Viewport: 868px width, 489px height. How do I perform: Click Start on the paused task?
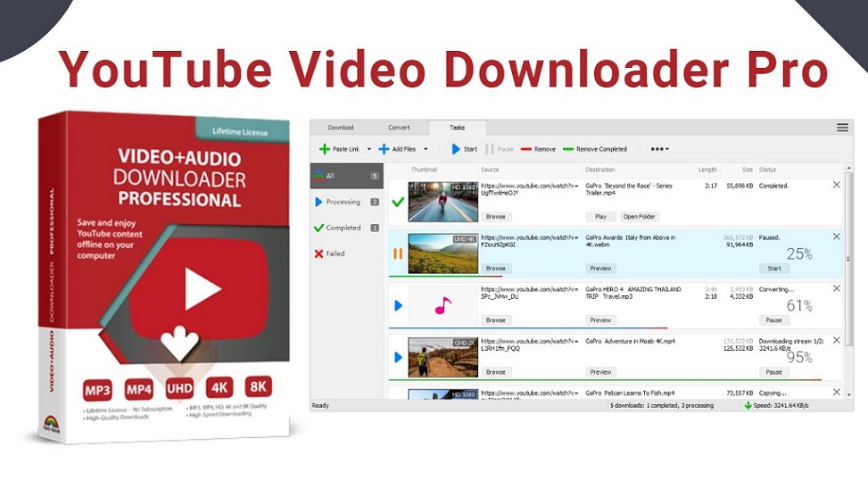click(774, 268)
